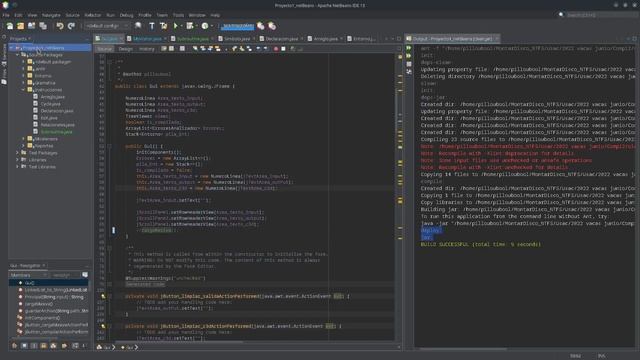Click the garbage collection icon beside memory bar
Image resolution: width=640 pixels, height=360 pixels.
[261, 26]
